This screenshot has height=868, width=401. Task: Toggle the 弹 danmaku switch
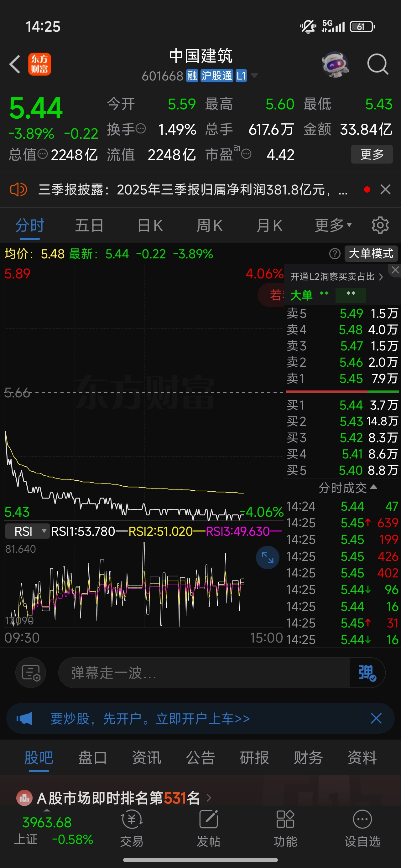point(367,673)
